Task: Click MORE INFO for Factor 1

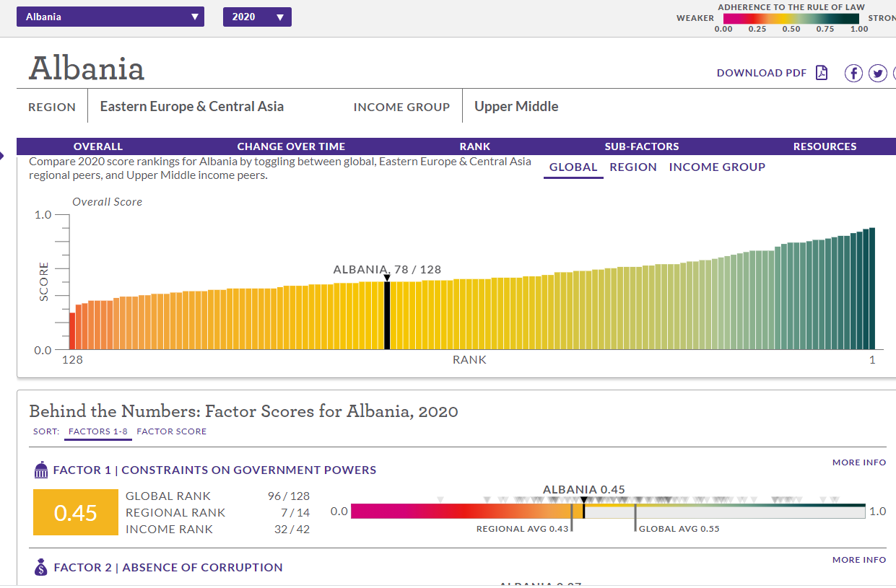Action: [x=858, y=462]
